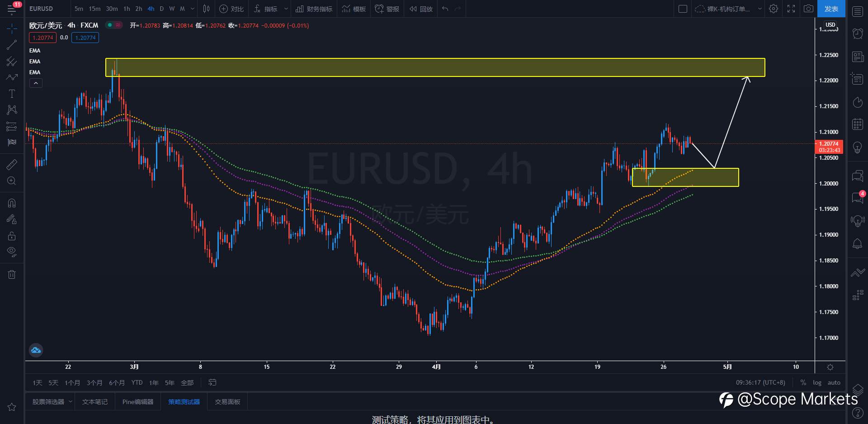Open the calendar panel icon

click(858, 124)
